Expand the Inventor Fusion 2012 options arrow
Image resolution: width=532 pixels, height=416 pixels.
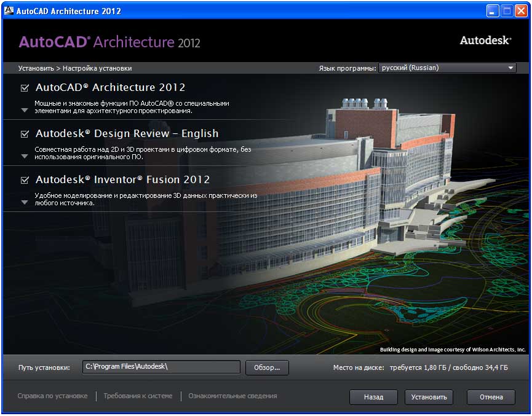click(x=25, y=202)
